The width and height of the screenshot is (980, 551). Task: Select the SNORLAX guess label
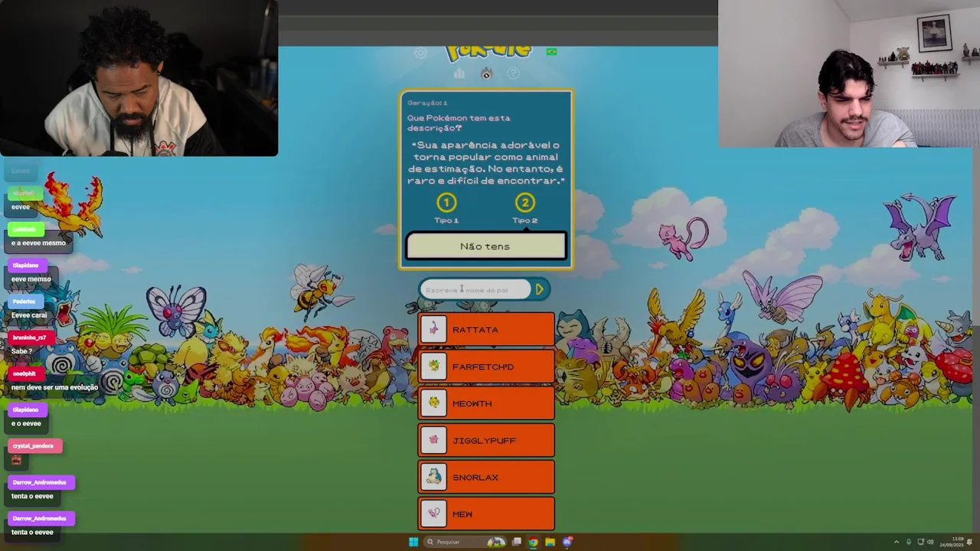pyautogui.click(x=475, y=477)
